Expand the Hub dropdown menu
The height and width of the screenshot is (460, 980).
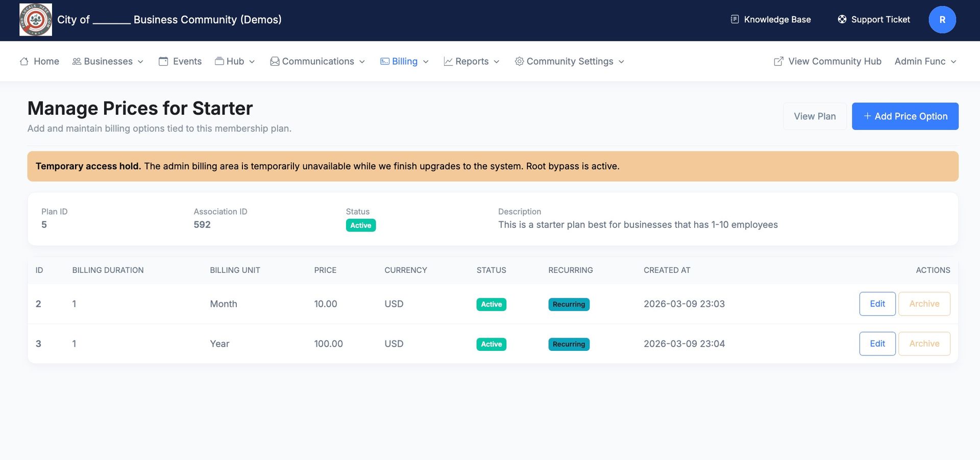tap(234, 61)
